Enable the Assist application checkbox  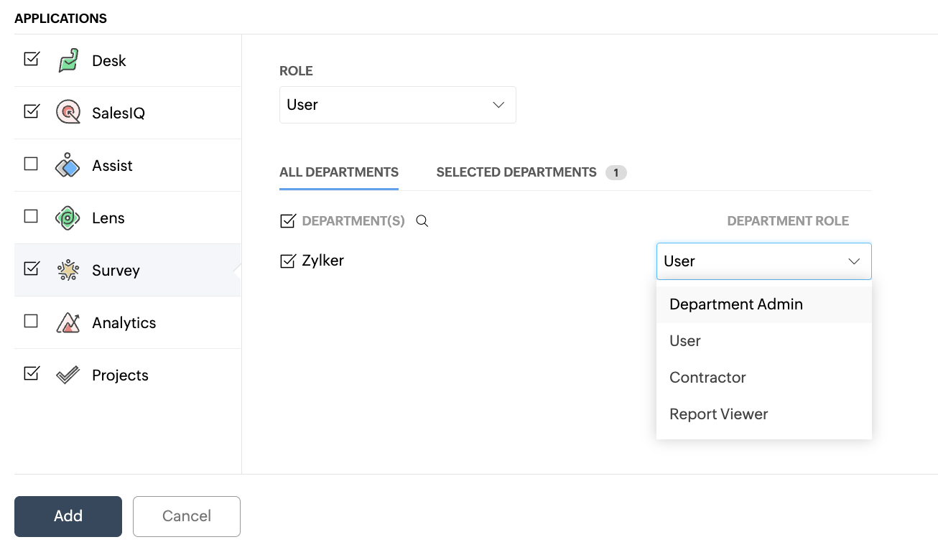(31, 164)
